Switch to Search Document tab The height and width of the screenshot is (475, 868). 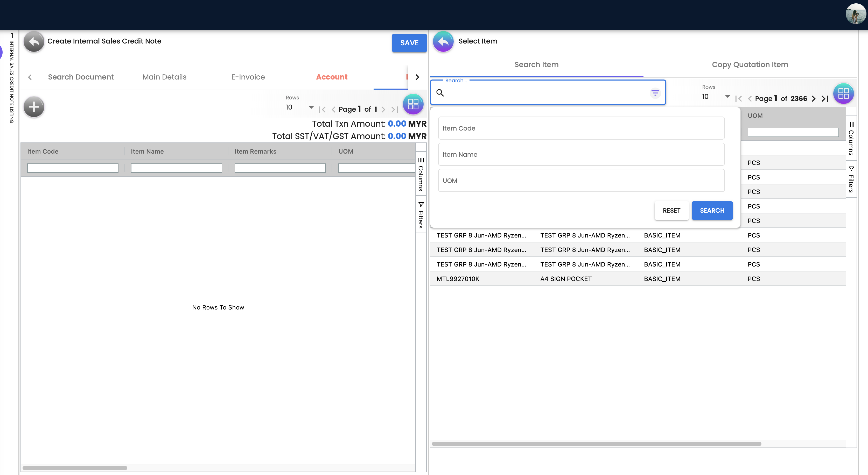tap(81, 77)
